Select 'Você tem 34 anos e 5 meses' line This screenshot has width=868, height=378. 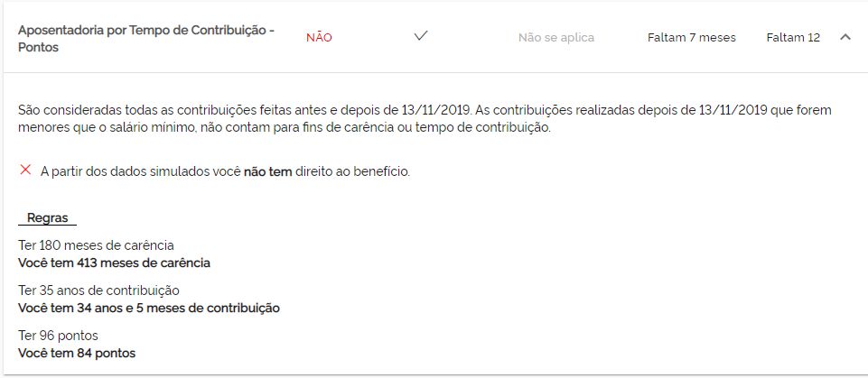tap(149, 308)
